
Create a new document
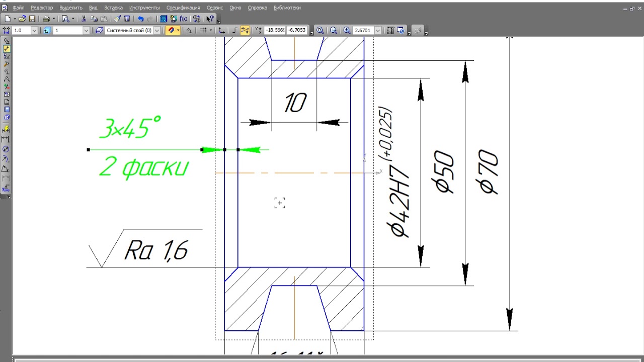pos(7,19)
